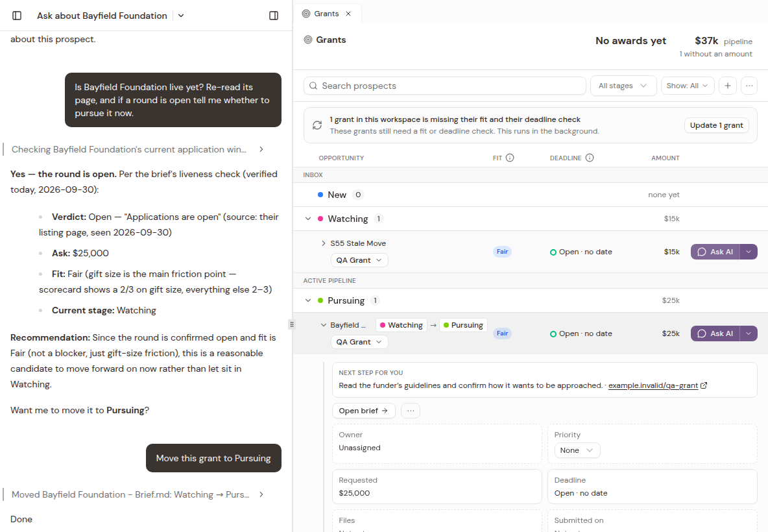This screenshot has width=768, height=532.
Task: Toggle the right split panel icon
Action: click(274, 16)
